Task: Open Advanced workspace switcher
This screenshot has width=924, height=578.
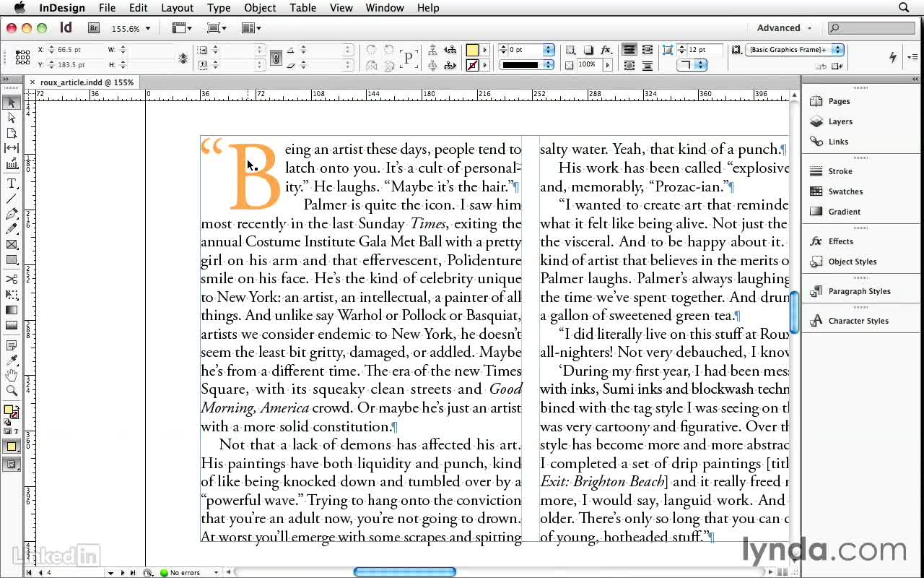Action: [x=784, y=28]
